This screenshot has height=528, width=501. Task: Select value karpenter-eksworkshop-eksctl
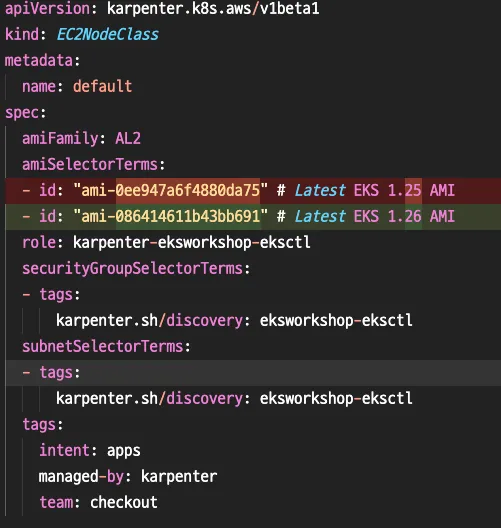(192, 242)
